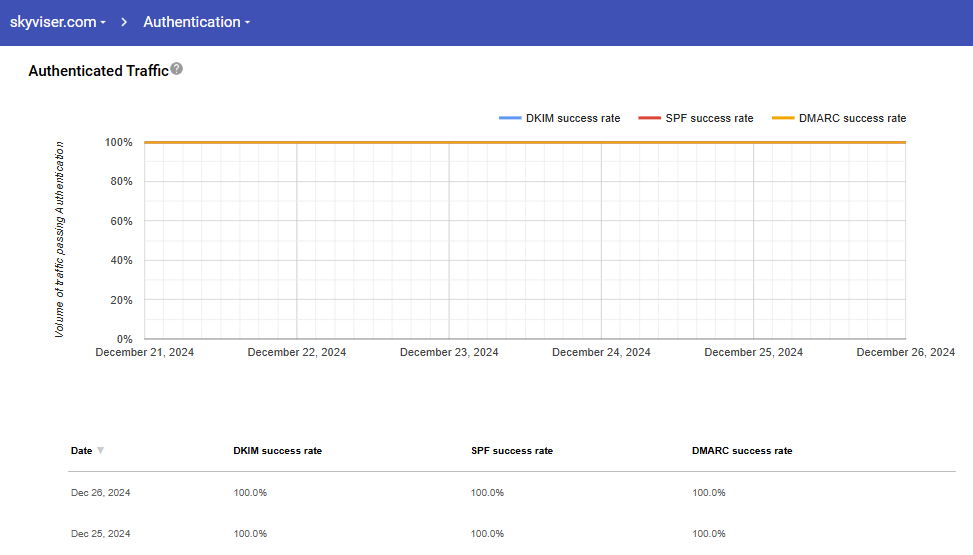Click the help icon beside Authenticated Traffic
Image resolution: width=973 pixels, height=555 pixels.
[177, 69]
